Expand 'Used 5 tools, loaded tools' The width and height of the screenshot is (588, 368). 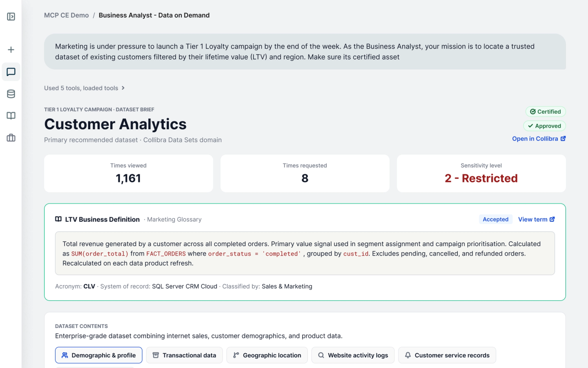(85, 88)
